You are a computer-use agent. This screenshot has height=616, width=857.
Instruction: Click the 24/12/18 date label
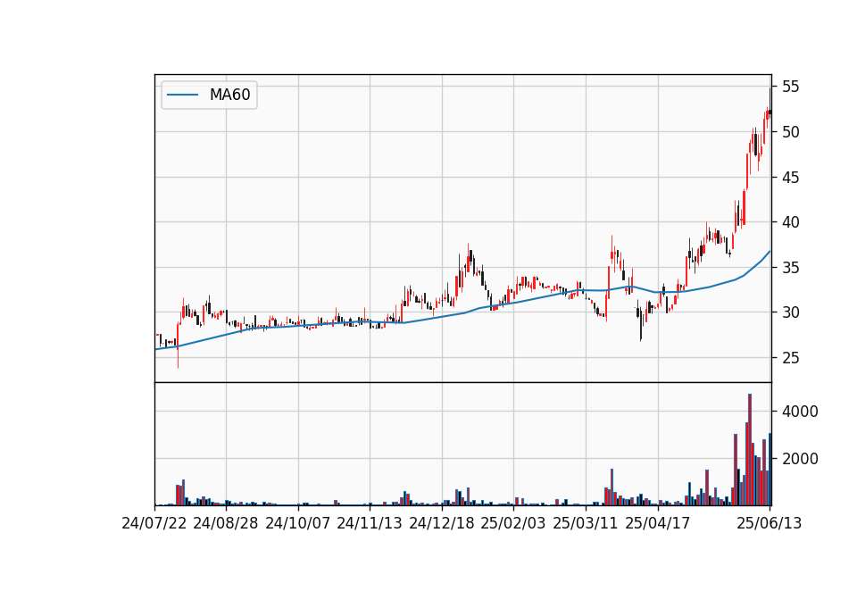442,523
